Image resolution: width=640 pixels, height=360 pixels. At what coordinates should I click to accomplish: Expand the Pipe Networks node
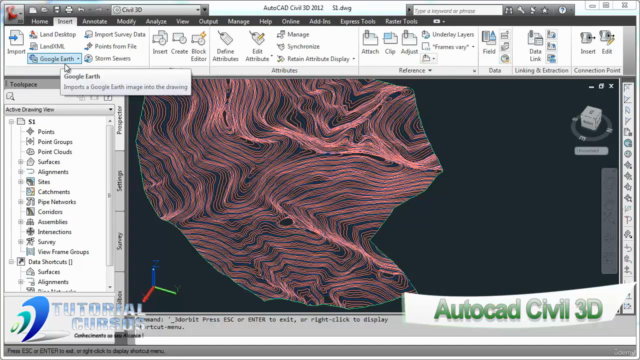point(21,202)
